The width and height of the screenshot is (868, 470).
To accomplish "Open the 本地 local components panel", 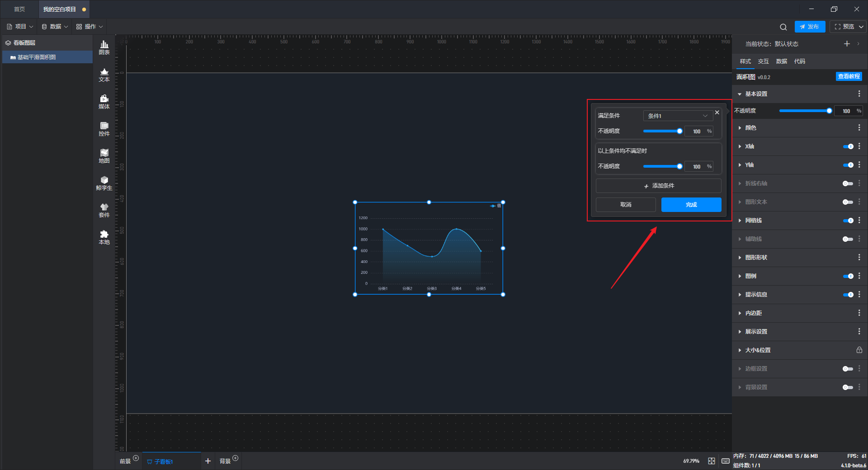I will pyautogui.click(x=104, y=237).
